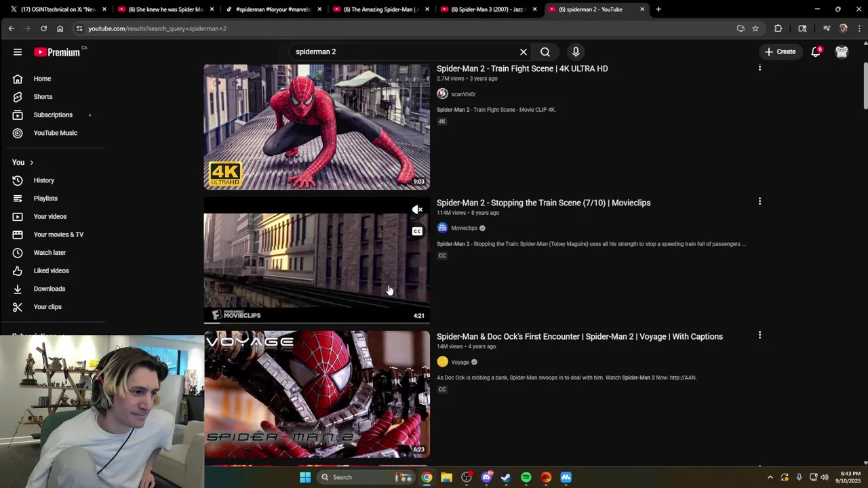Open the browser extensions puzzle icon

point(778,28)
